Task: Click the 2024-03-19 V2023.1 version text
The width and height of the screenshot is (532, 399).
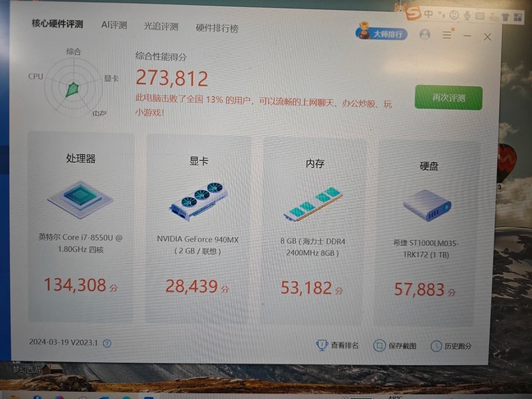Action: click(x=64, y=342)
